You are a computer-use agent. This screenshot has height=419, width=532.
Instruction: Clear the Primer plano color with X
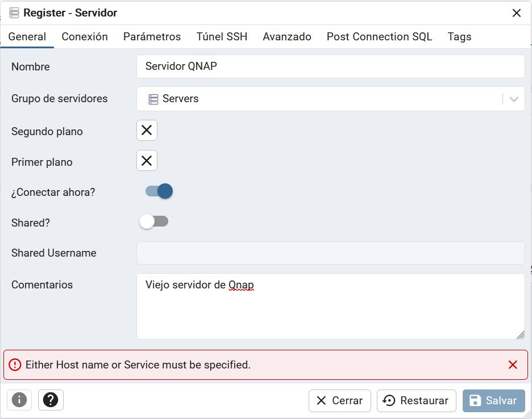[x=147, y=161]
